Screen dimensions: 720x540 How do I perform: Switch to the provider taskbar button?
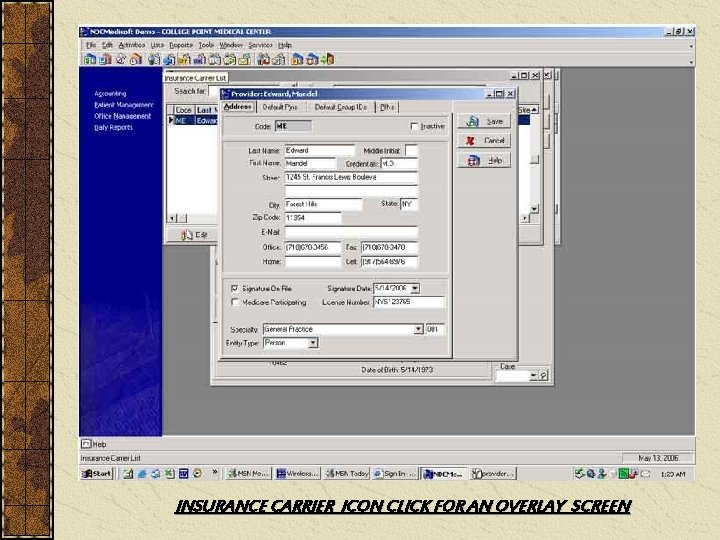(493, 473)
